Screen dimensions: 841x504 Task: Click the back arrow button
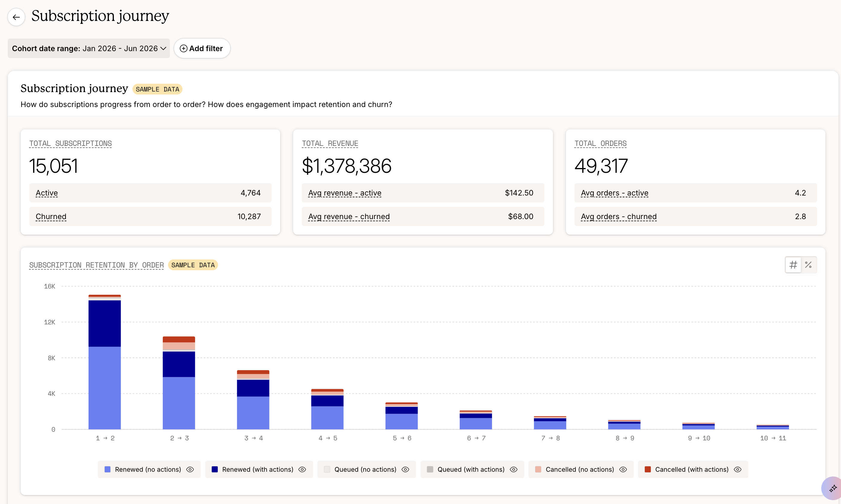[x=16, y=17]
